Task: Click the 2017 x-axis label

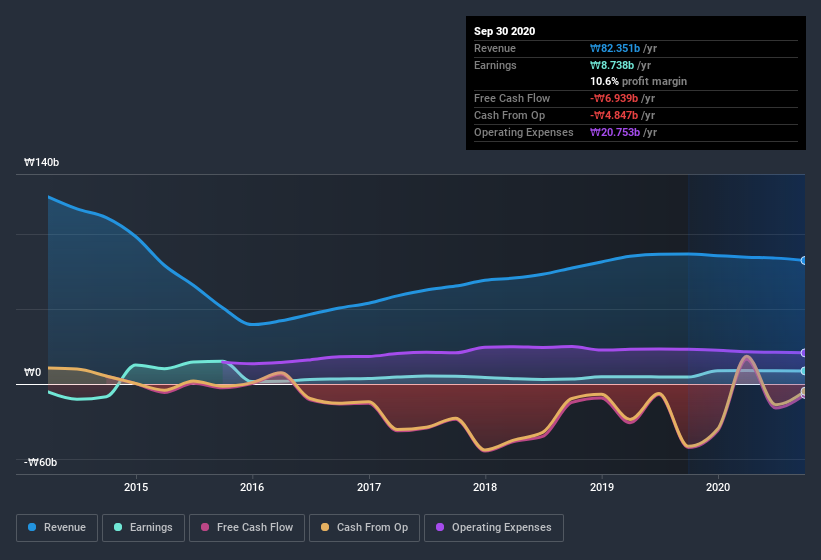Action: coord(369,487)
